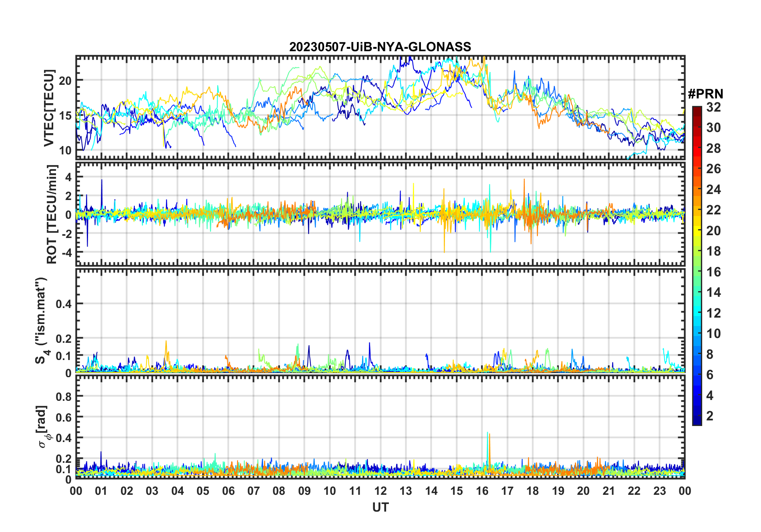Click the 23 hour tick label on UT axis
This screenshot has height=532, width=761.
pos(659,491)
